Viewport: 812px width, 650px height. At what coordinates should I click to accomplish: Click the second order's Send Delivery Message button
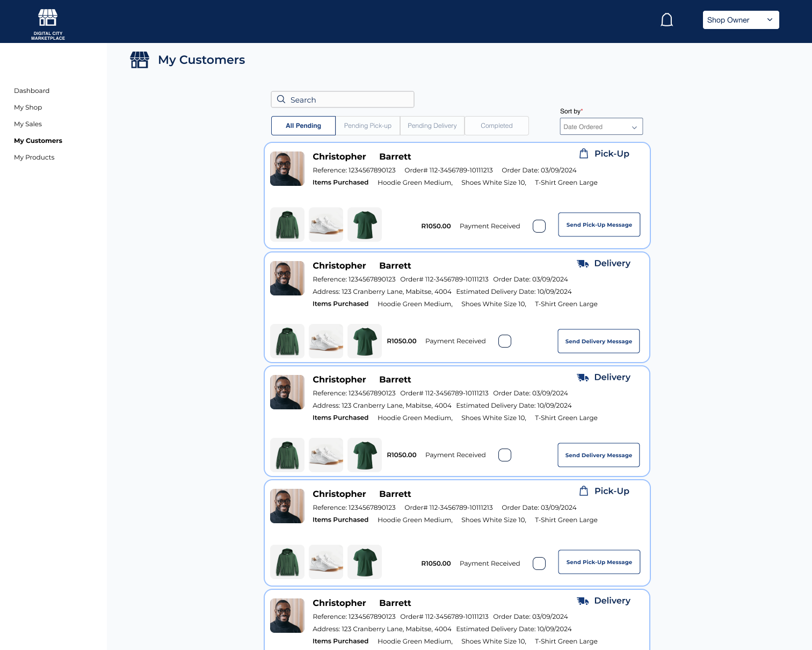(x=598, y=341)
